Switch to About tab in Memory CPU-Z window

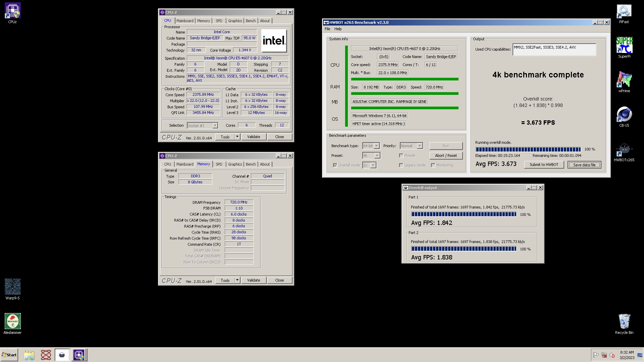click(265, 164)
